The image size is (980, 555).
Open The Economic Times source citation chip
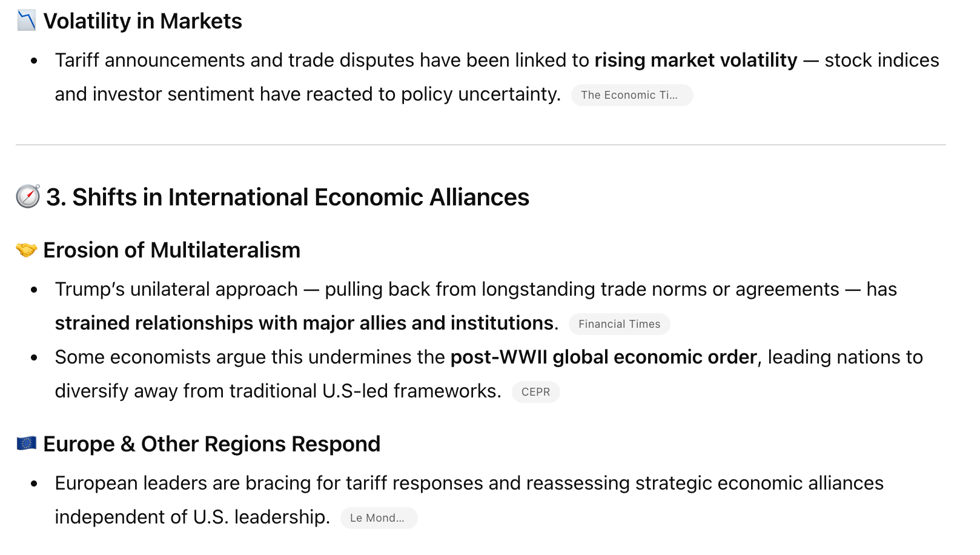click(x=631, y=95)
